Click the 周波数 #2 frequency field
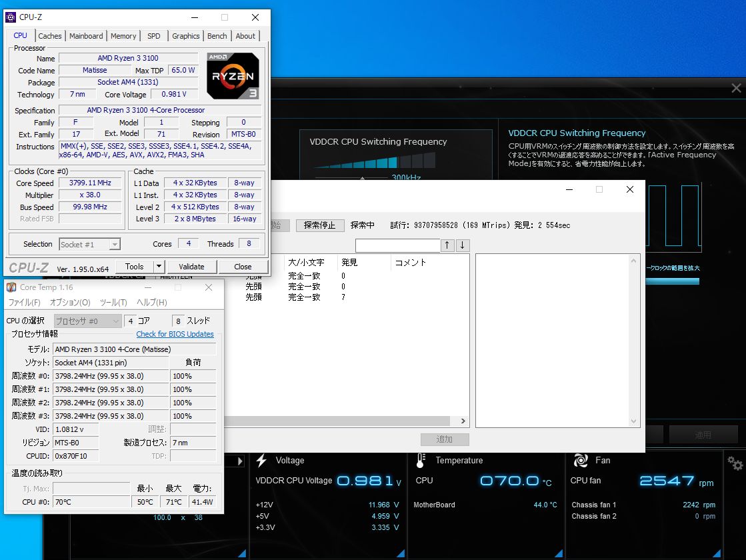 point(111,403)
